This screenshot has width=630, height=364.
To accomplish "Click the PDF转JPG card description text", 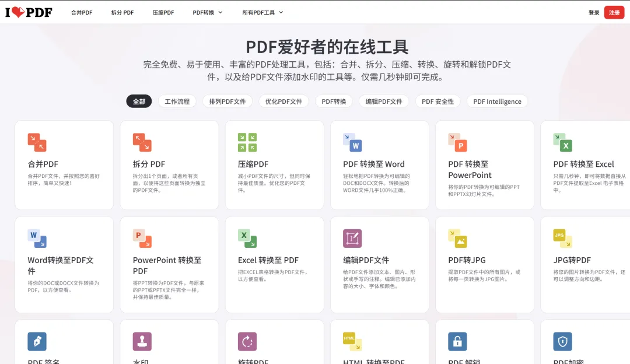I will [x=484, y=275].
